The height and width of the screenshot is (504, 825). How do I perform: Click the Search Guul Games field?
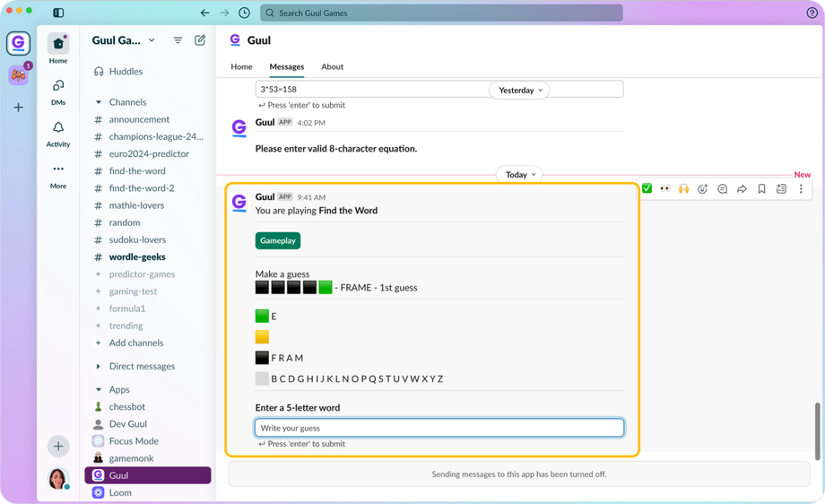coord(441,13)
